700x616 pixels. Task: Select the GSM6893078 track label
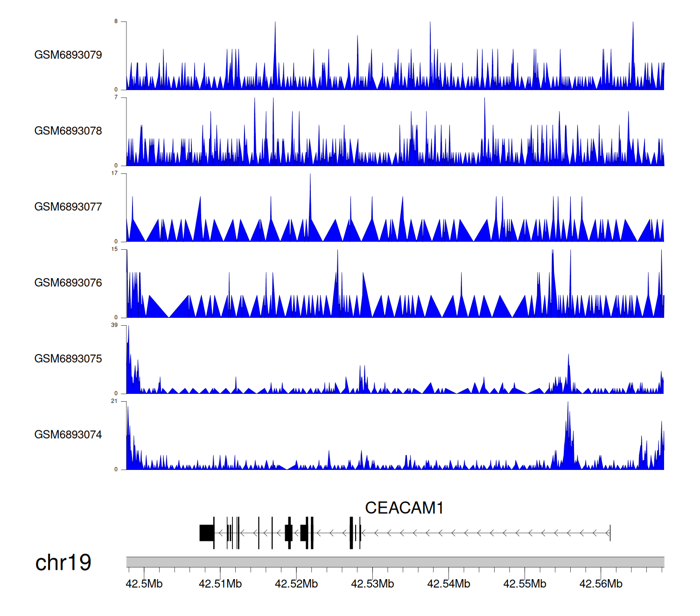click(x=68, y=131)
